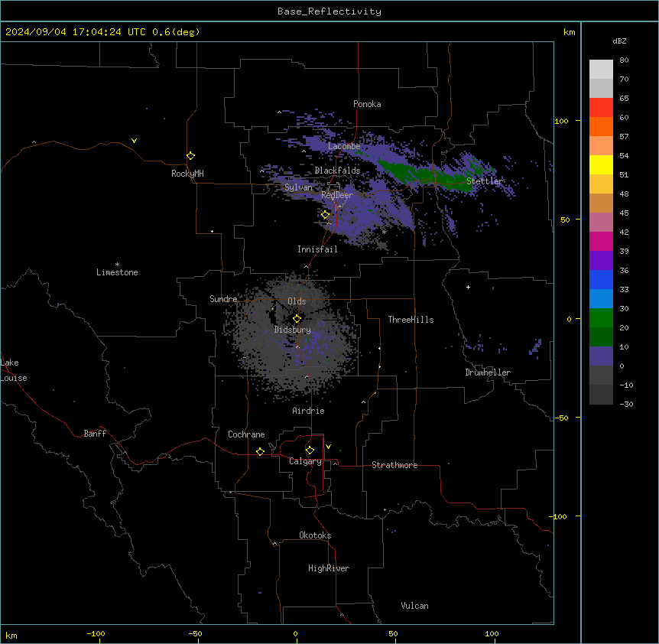Click the RockyMH label

187,174
